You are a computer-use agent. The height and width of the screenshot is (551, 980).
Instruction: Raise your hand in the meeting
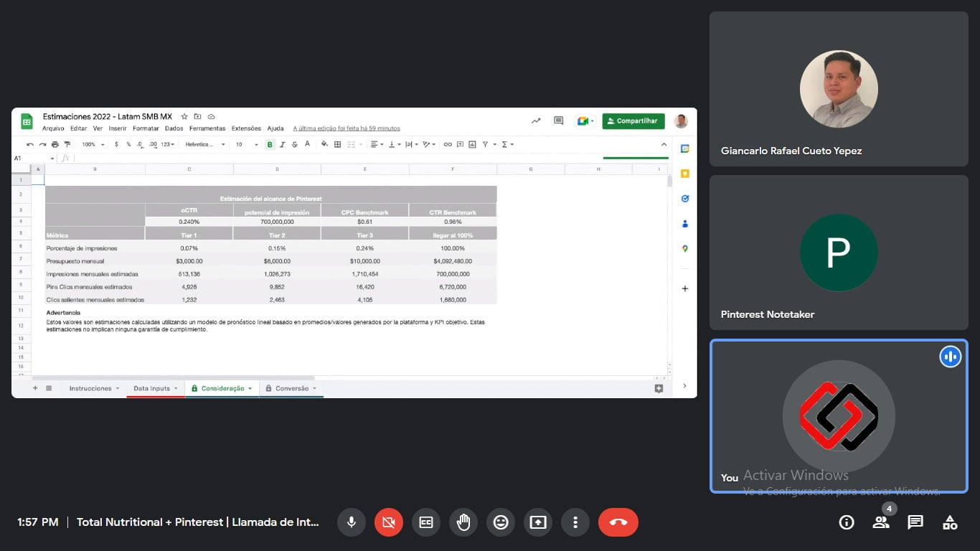463,522
